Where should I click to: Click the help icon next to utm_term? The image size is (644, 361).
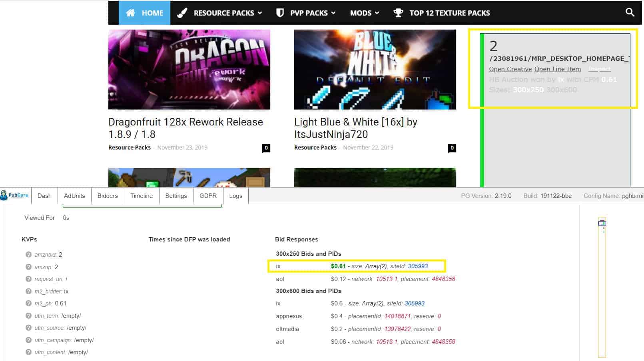point(28,315)
